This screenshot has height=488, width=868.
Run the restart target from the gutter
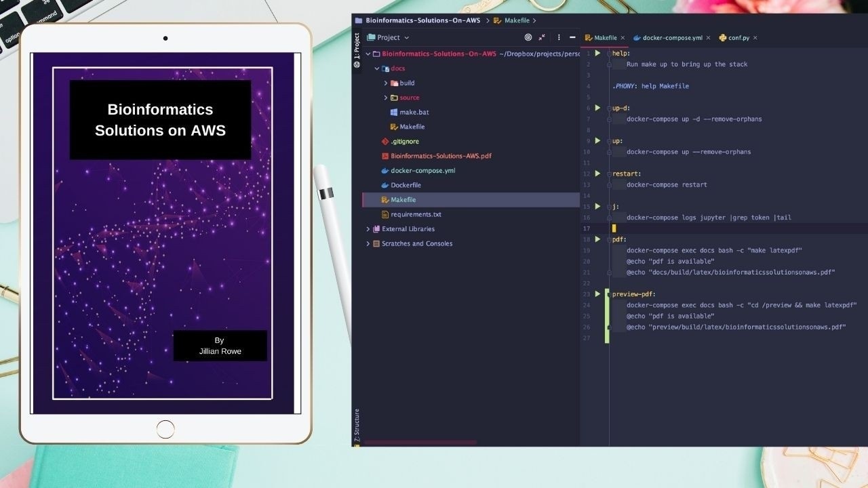tap(597, 174)
